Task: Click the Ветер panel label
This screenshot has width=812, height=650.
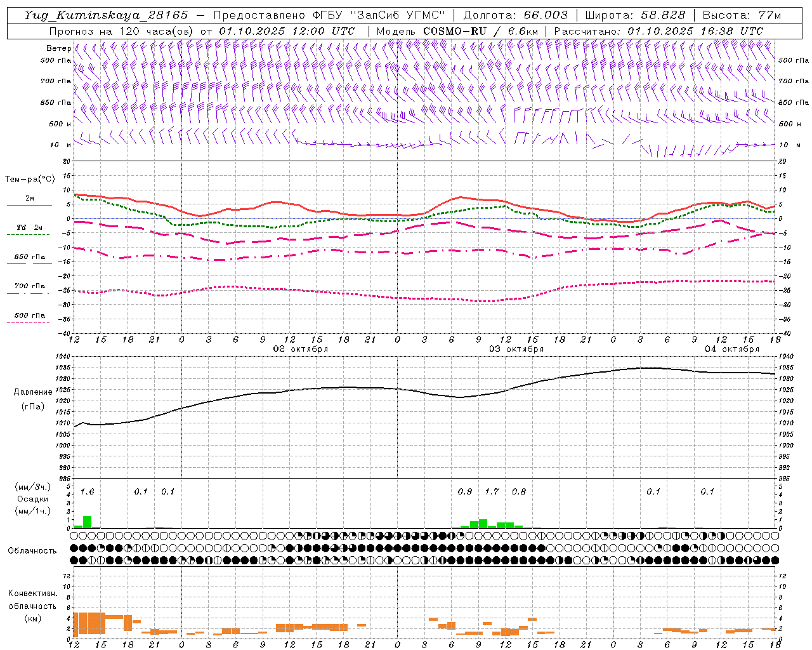Action: coord(58,48)
